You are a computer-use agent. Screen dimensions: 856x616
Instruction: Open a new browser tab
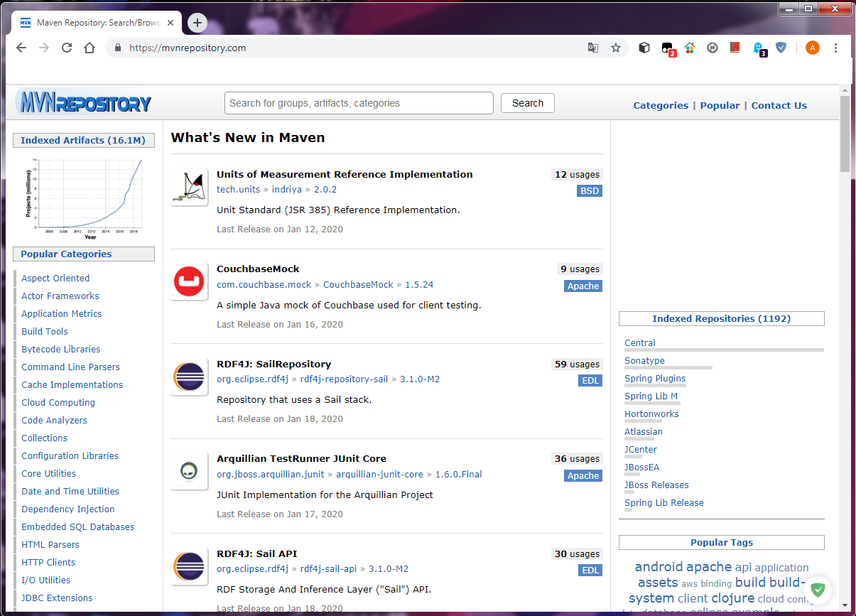(197, 23)
